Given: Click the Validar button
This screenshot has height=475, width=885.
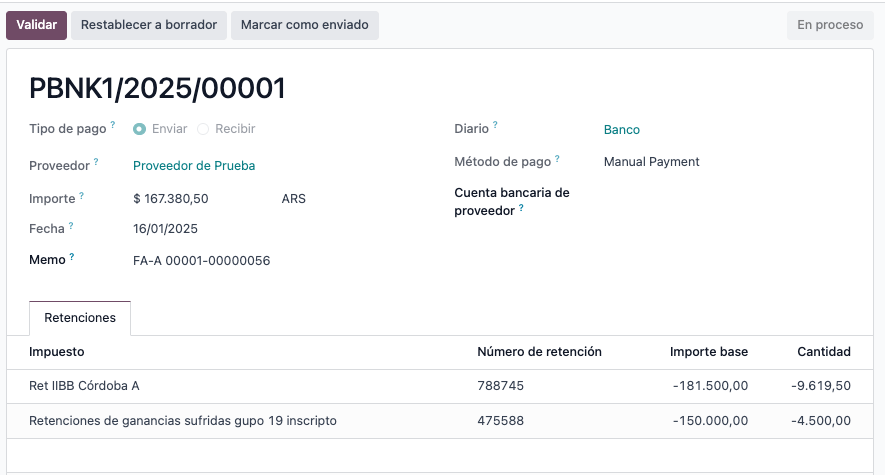Looking at the screenshot, I should tap(37, 25).
